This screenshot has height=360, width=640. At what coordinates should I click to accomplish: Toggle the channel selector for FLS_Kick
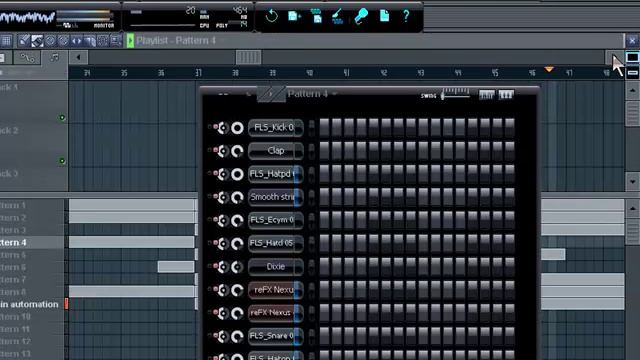[311, 127]
